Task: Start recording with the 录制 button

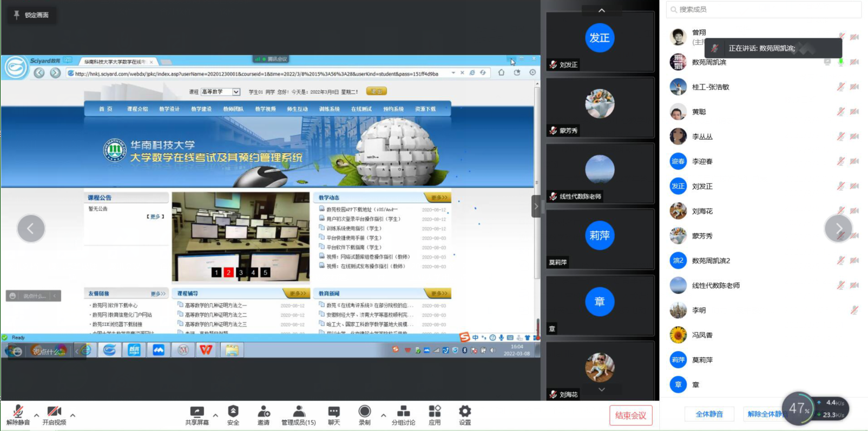Action: [365, 415]
